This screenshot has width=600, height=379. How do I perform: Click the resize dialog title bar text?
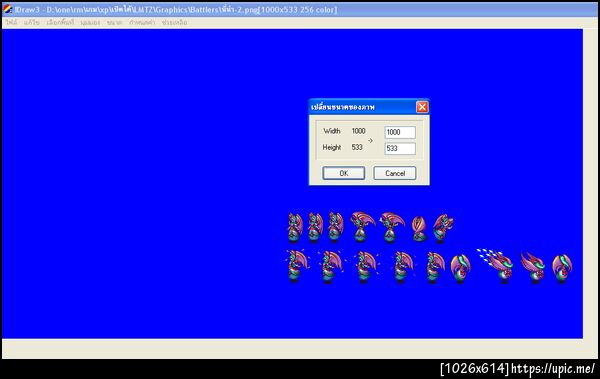point(343,107)
